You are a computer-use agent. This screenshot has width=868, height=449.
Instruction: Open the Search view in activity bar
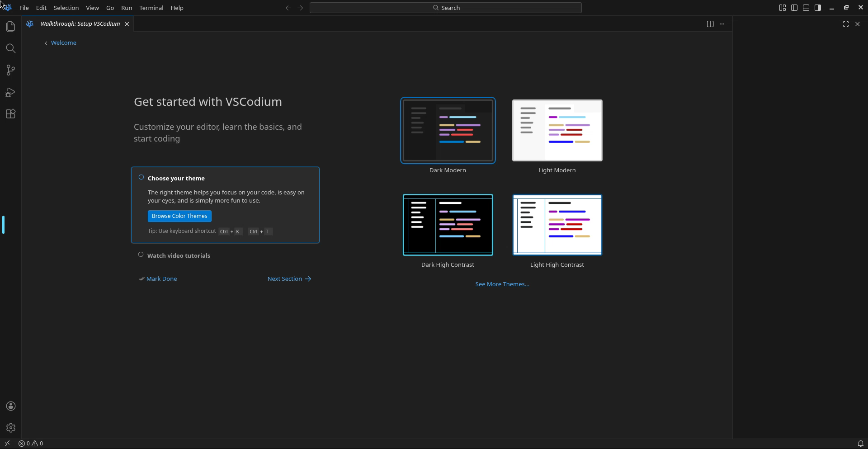tap(10, 48)
